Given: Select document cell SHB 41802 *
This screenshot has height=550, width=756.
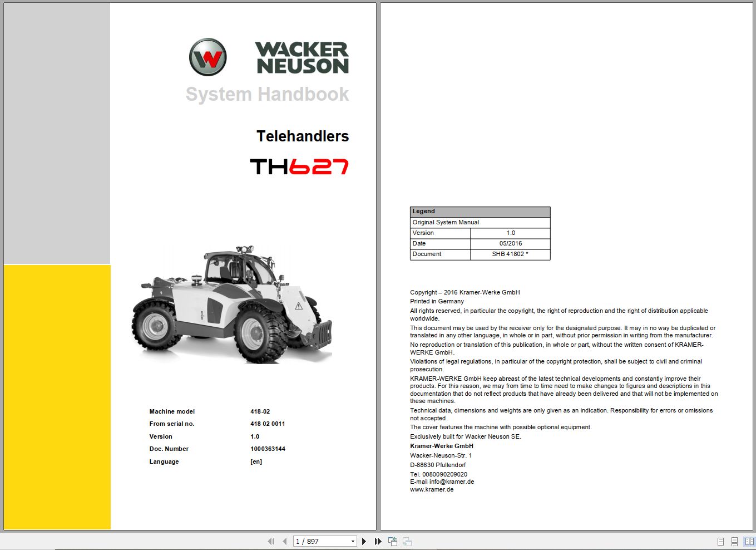Looking at the screenshot, I should point(510,254).
